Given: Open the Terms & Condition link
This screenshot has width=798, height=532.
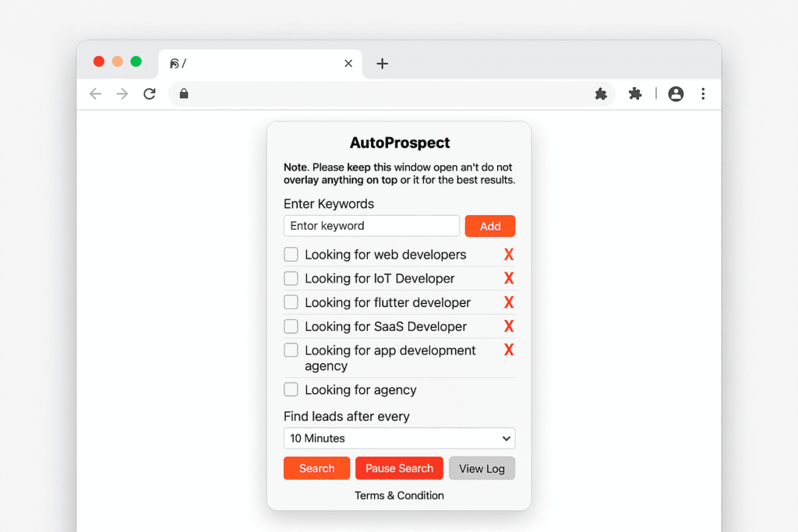Looking at the screenshot, I should pyautogui.click(x=399, y=495).
